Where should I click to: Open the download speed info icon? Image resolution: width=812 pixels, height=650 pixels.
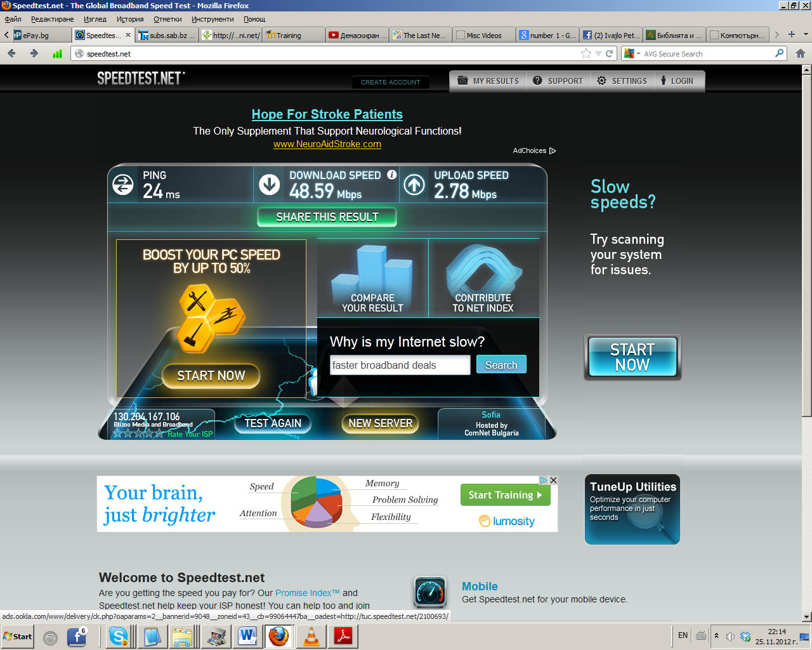coord(392,175)
